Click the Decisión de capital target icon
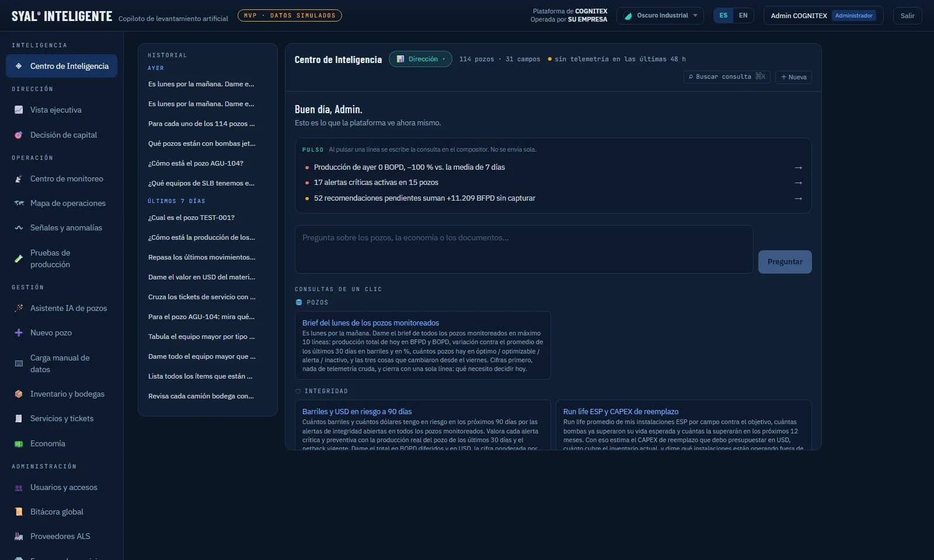 point(19,135)
